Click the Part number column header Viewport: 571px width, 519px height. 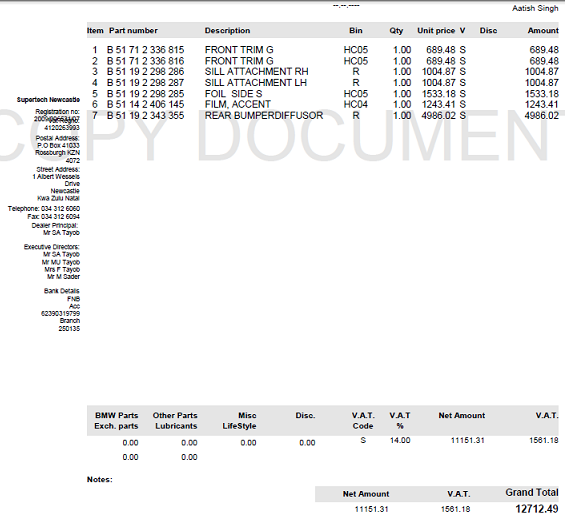[x=133, y=31]
